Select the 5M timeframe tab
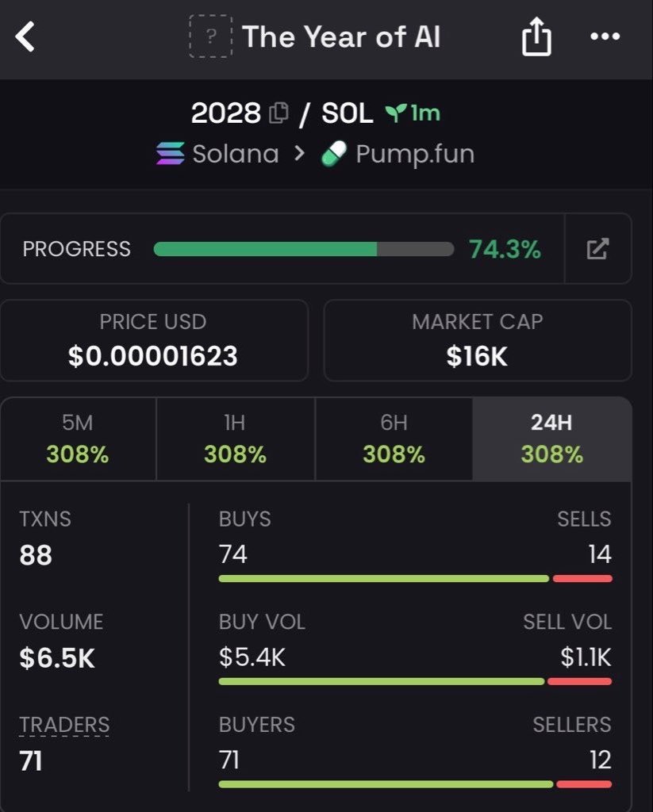This screenshot has width=653, height=812. pyautogui.click(x=79, y=439)
